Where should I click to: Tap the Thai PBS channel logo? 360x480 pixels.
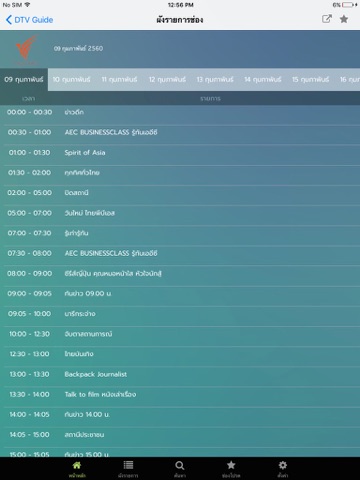point(26,49)
